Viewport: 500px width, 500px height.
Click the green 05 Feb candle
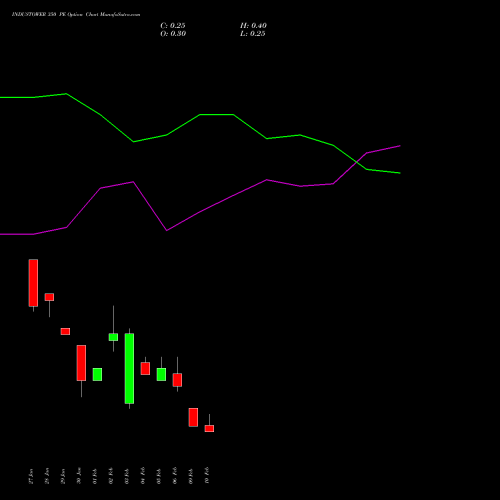pyautogui.click(x=161, y=374)
